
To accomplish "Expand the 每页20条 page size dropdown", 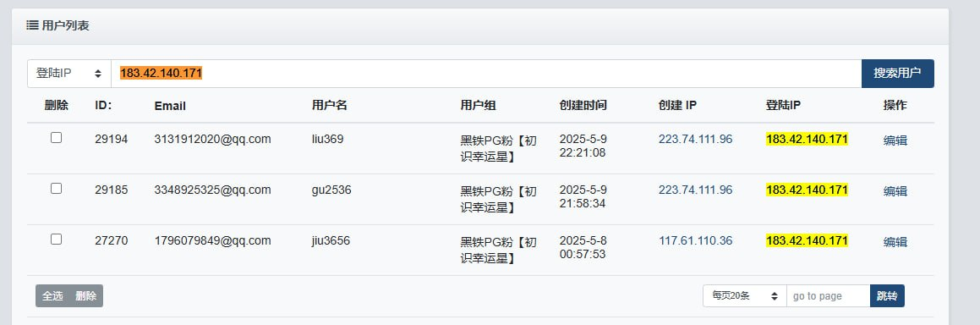I will [744, 295].
